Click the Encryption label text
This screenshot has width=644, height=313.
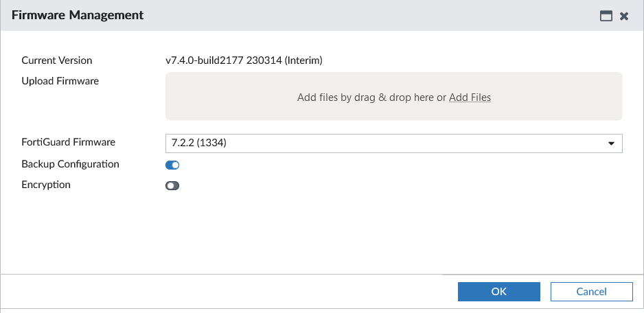[46, 185]
